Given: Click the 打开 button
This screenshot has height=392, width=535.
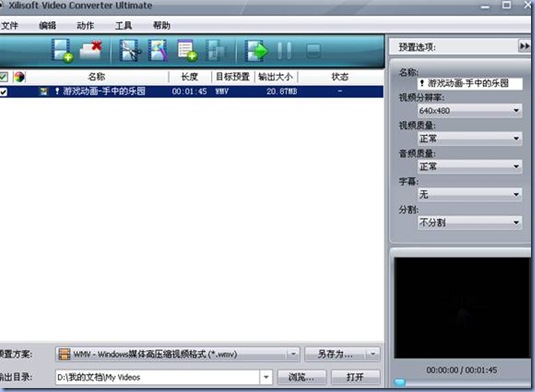Looking at the screenshot, I should [x=356, y=377].
